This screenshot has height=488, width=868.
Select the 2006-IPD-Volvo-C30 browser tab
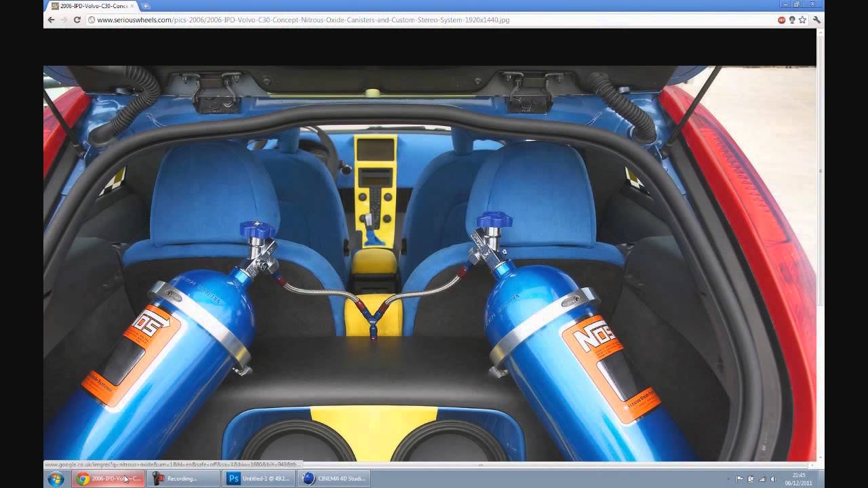click(x=93, y=5)
